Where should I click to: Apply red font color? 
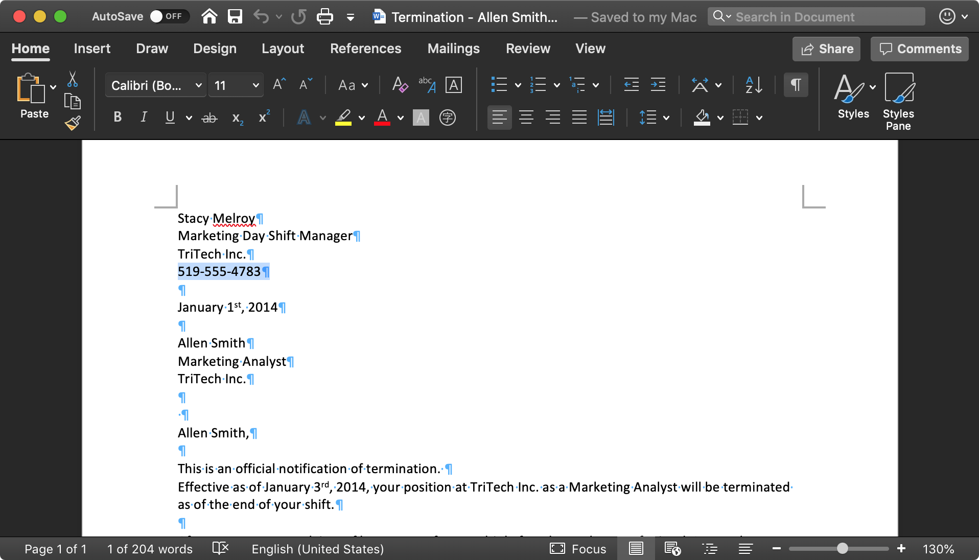(382, 118)
